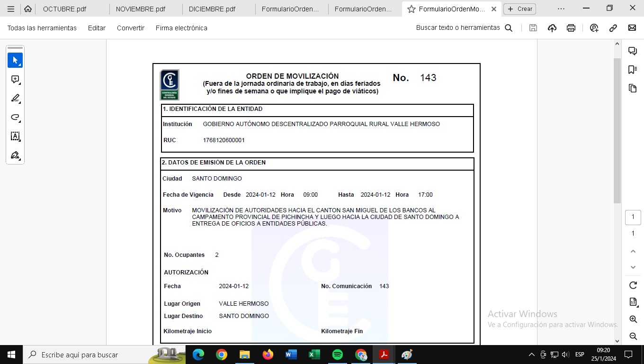Select the arrow selection tool
644x364 pixels.
15,61
